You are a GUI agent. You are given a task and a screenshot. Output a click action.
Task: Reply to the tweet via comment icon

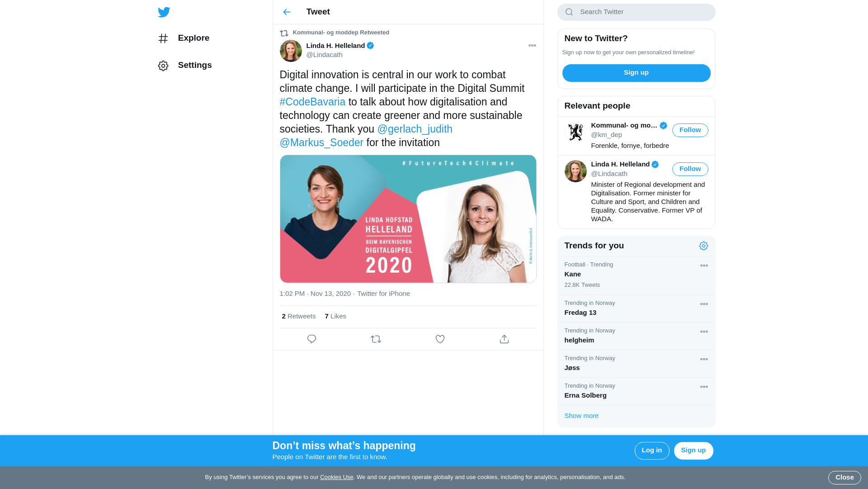click(311, 339)
